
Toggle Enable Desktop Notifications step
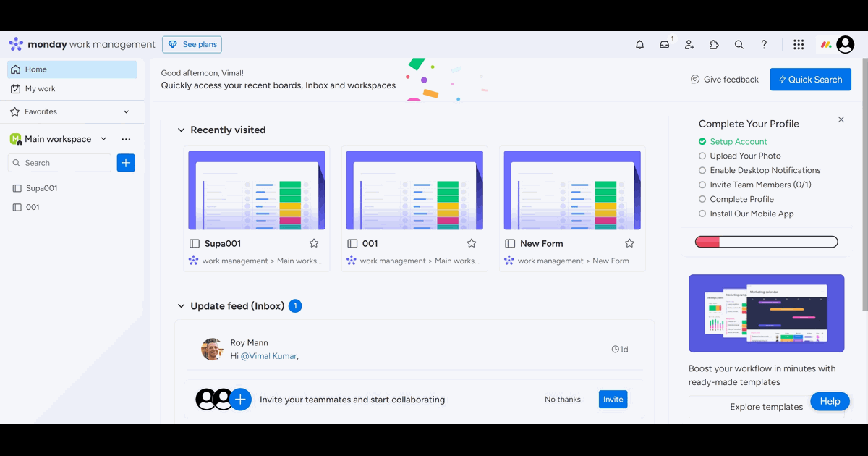[x=702, y=171]
